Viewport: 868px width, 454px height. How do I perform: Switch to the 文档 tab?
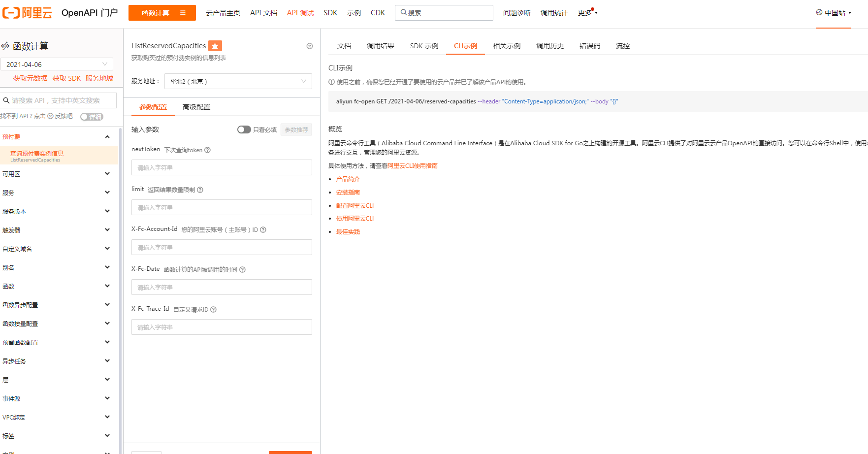tap(344, 46)
